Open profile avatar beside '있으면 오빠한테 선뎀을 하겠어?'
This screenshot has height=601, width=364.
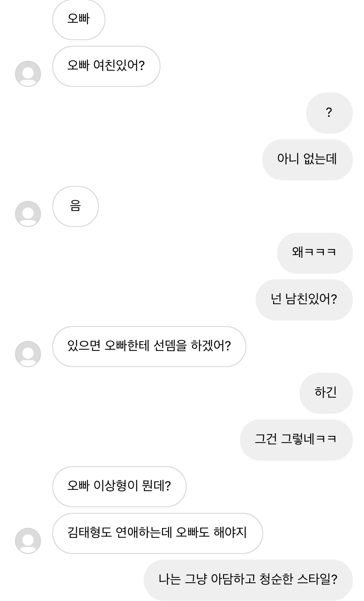coord(28,354)
